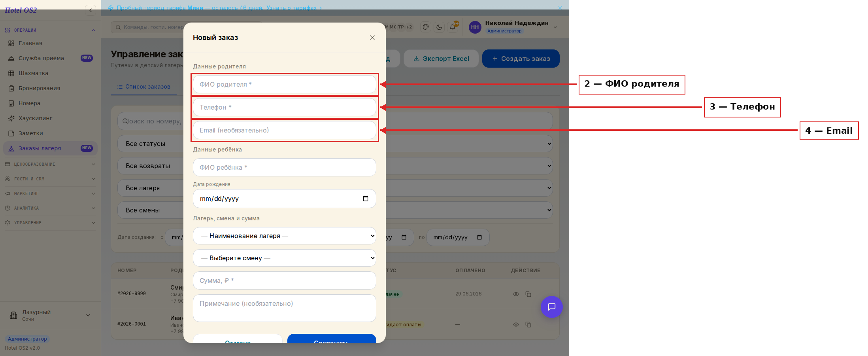View order #2026-9999 with eye icon
Screen dimensions: 868x356
click(516, 294)
